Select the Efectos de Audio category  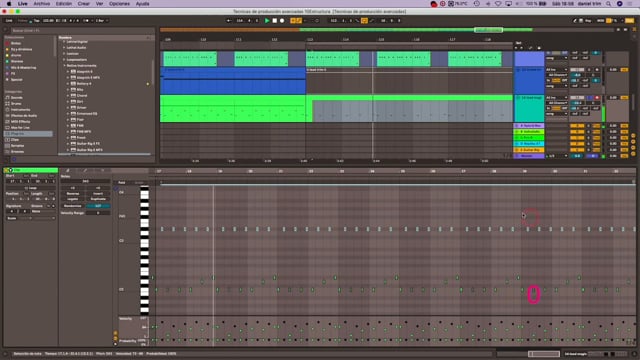24,116
